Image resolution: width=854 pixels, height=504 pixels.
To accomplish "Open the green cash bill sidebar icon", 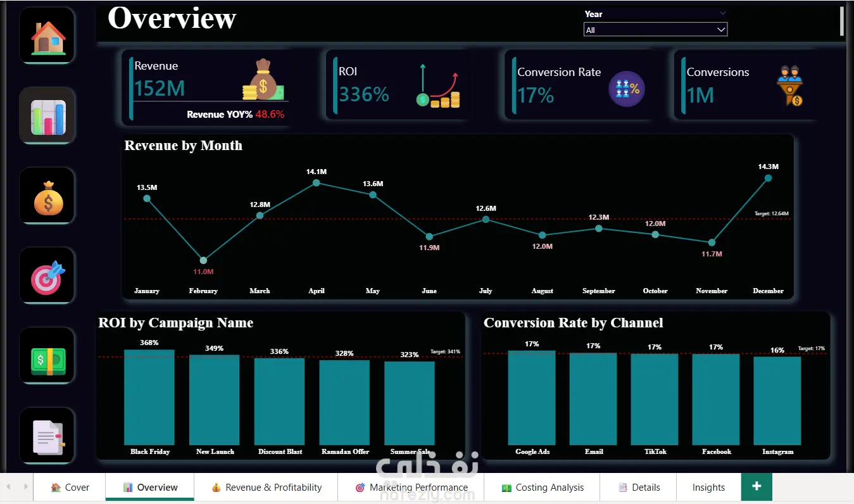I will (48, 356).
